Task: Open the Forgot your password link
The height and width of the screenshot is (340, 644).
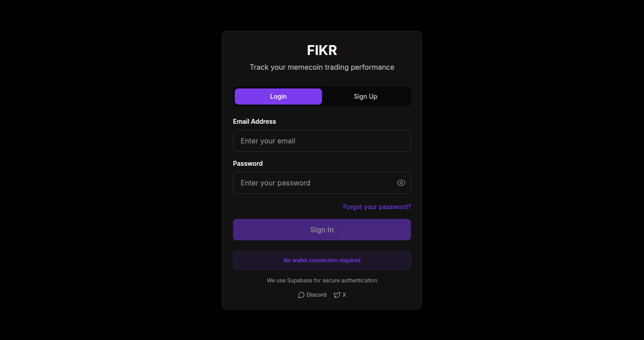Action: [377, 207]
